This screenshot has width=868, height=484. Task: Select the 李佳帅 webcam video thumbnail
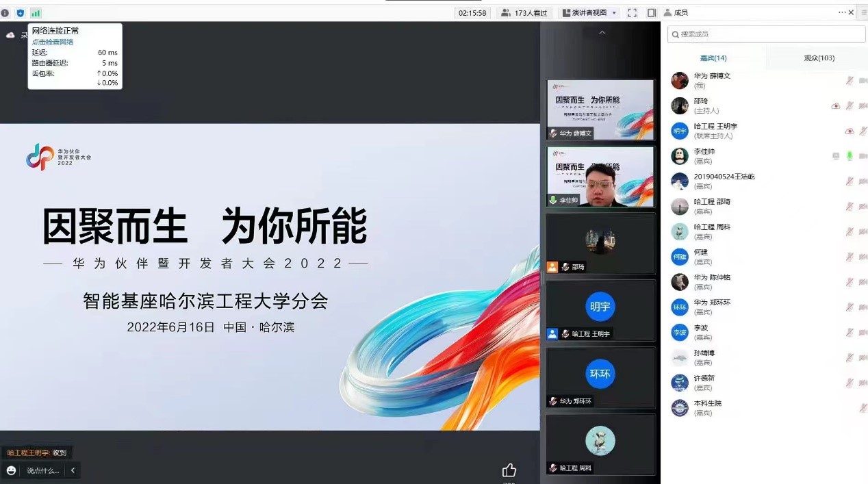pyautogui.click(x=600, y=177)
